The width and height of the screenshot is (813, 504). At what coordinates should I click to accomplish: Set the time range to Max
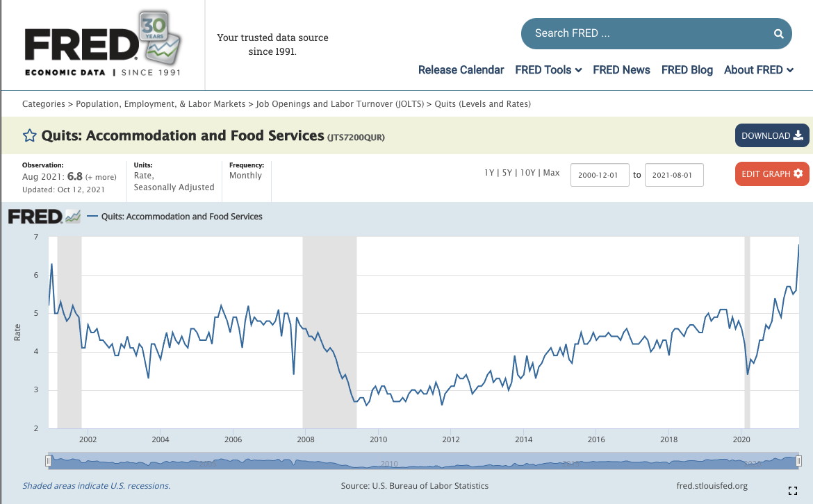click(x=551, y=173)
